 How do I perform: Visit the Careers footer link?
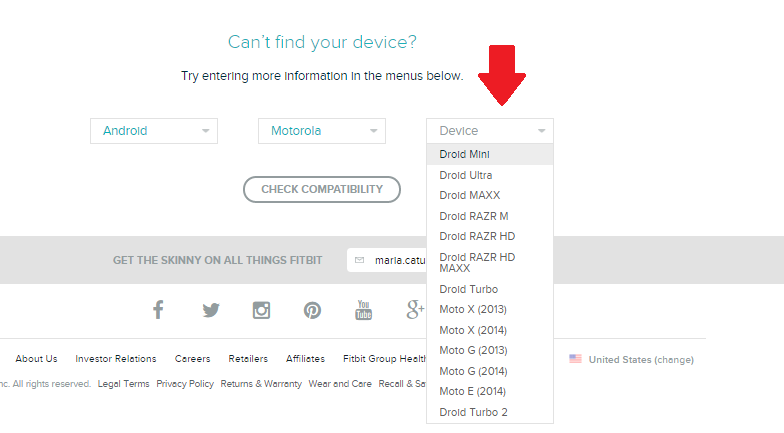coord(192,359)
